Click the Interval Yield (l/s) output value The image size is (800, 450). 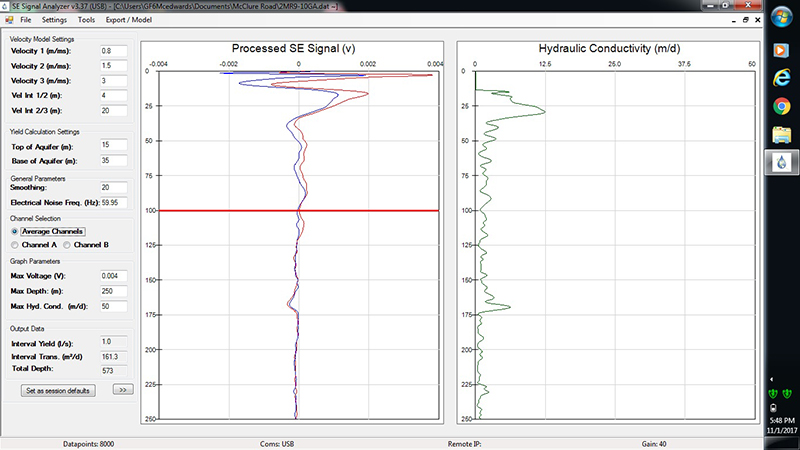113,342
